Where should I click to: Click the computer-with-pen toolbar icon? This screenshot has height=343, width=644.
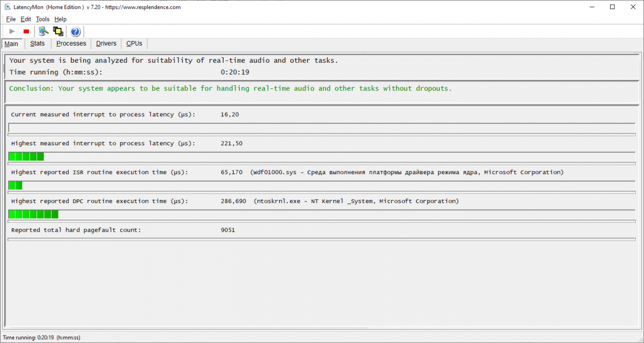[x=43, y=31]
